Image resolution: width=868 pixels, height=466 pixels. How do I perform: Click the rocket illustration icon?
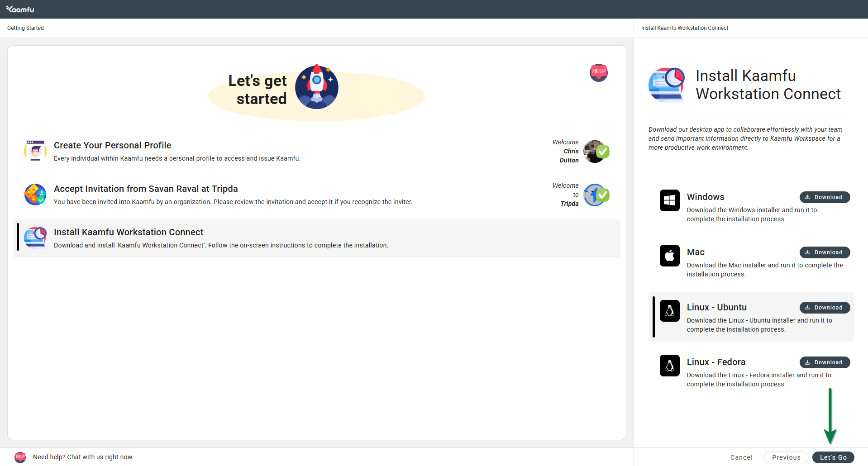316,87
